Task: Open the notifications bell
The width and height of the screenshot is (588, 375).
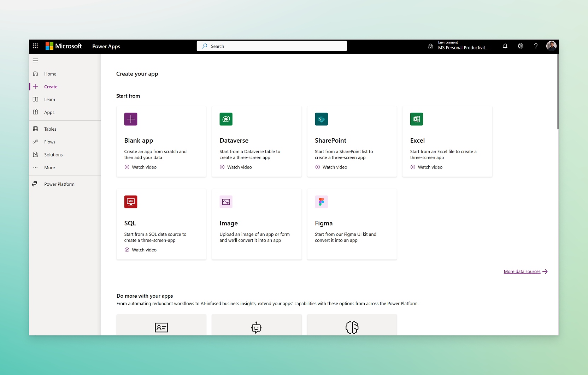Action: click(x=505, y=46)
